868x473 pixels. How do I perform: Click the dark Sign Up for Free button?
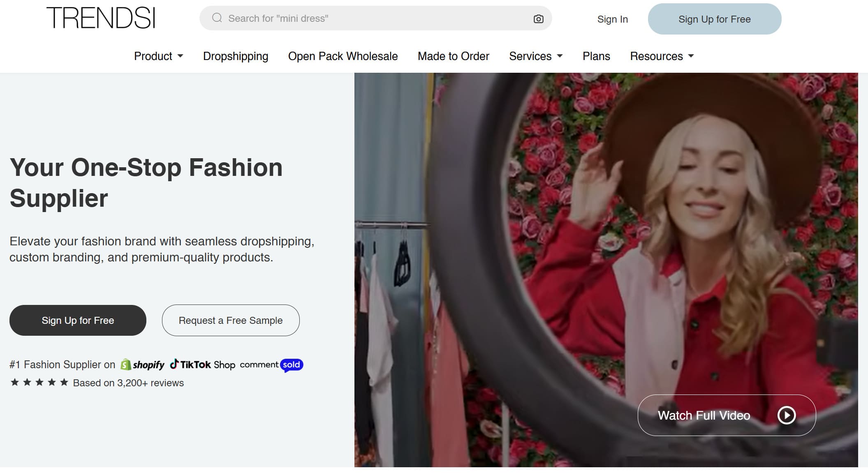point(78,320)
